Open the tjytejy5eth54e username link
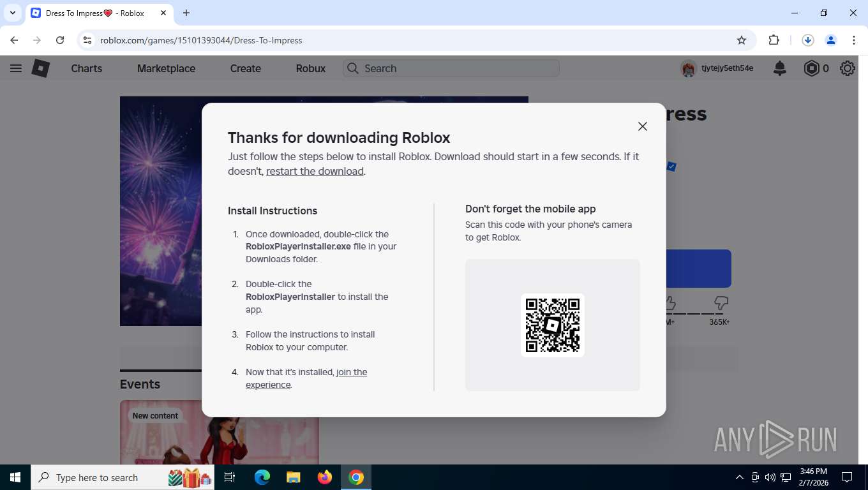The image size is (868, 490). pyautogui.click(x=727, y=68)
